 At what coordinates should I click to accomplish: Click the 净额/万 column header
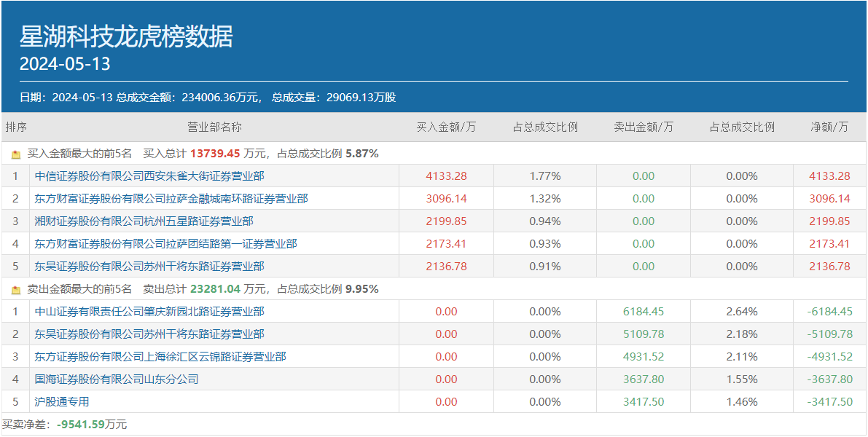[x=829, y=127]
